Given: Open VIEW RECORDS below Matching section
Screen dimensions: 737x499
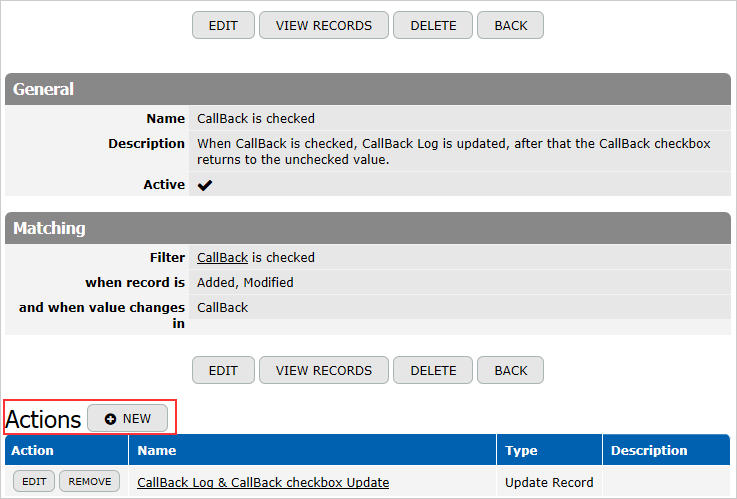Looking at the screenshot, I should tap(324, 370).
